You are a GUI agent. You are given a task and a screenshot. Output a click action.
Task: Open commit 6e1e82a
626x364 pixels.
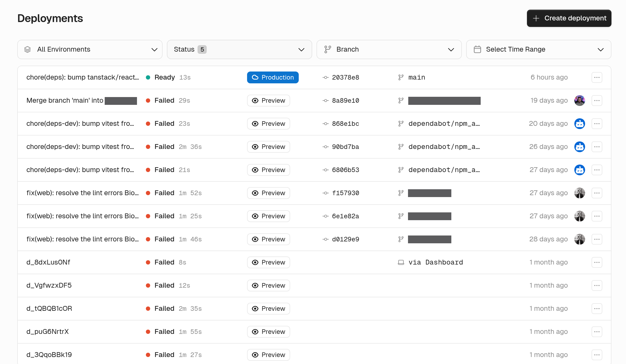(345, 216)
